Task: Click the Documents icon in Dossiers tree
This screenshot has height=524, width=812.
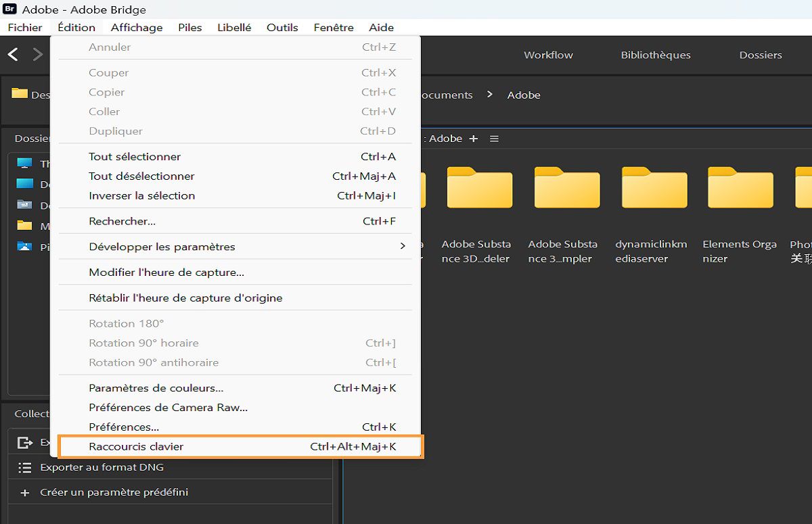Action: coord(24,205)
